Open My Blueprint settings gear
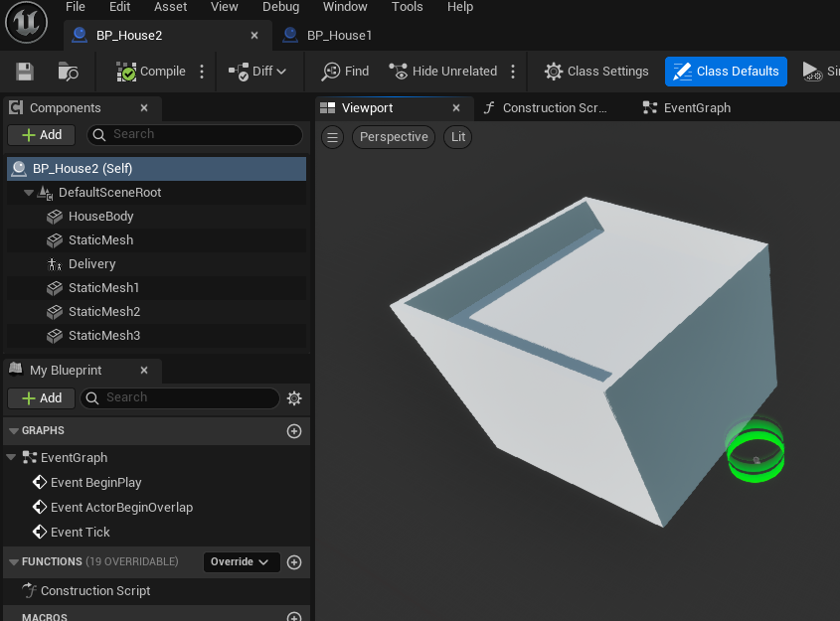840x621 pixels. click(x=294, y=397)
